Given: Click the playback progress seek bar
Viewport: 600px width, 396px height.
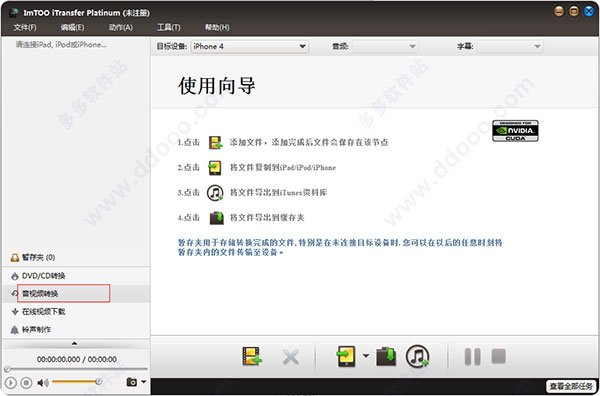Looking at the screenshot, I should 76,369.
